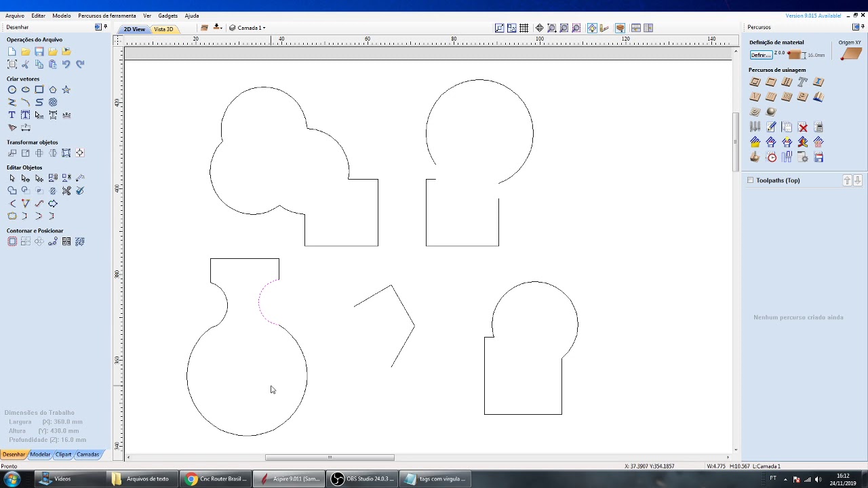The width and height of the screenshot is (868, 488).
Task: Move toolpath down with the arrow button
Action: [858, 180]
